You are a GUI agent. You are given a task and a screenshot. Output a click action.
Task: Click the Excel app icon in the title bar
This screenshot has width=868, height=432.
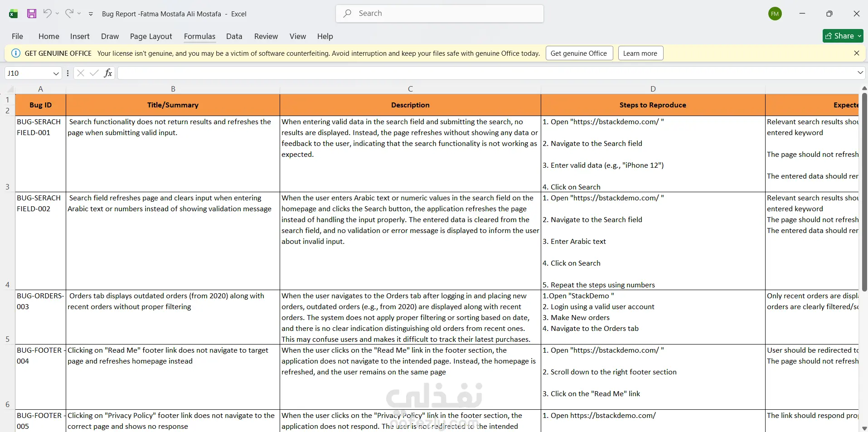click(x=13, y=14)
